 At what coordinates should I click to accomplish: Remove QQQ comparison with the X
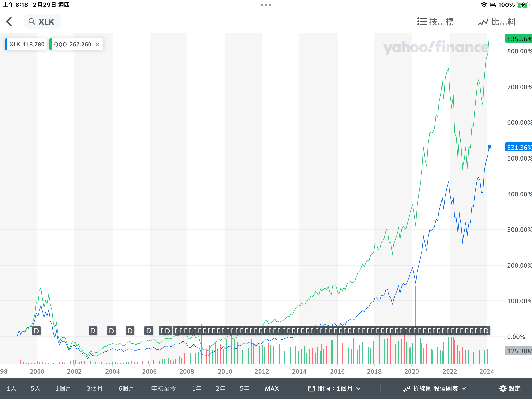pos(97,44)
